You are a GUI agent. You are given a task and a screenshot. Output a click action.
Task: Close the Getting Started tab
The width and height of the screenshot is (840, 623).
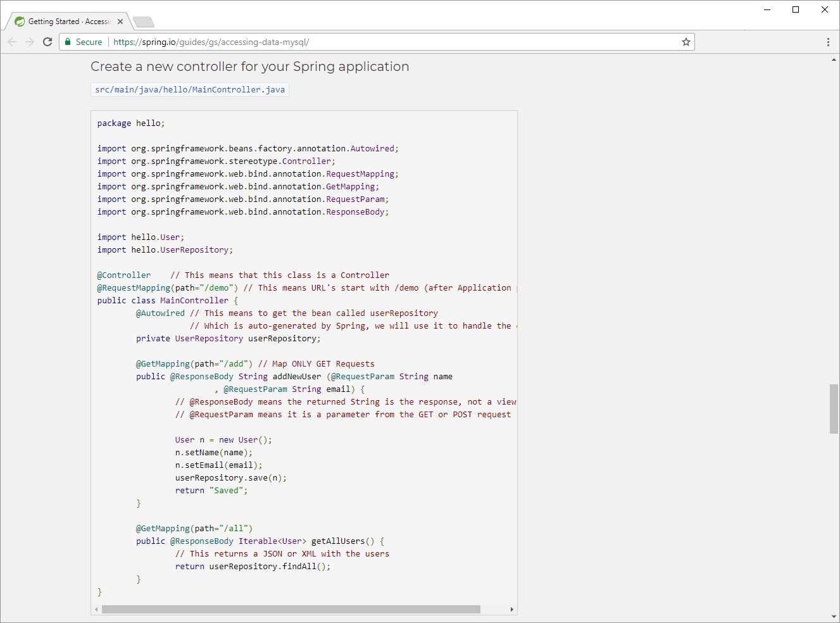pos(120,22)
